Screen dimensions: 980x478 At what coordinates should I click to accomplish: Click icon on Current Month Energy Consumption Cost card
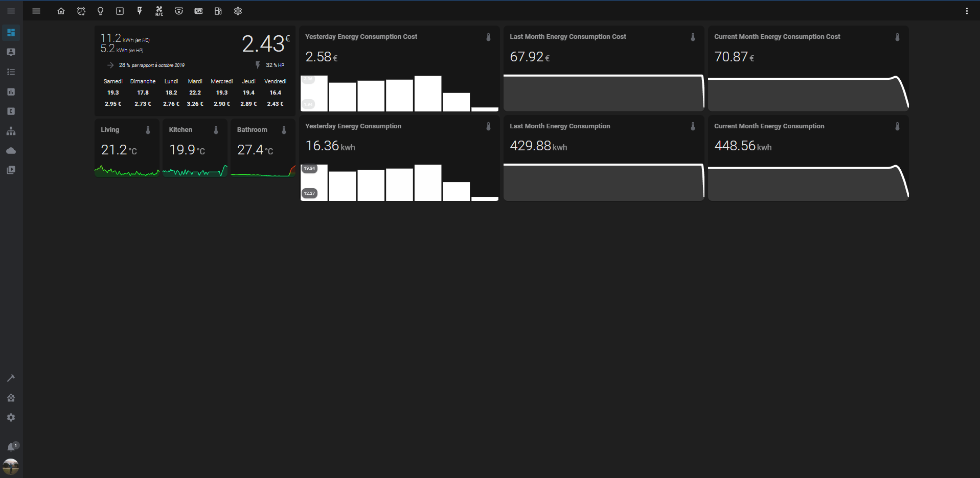[x=897, y=37]
